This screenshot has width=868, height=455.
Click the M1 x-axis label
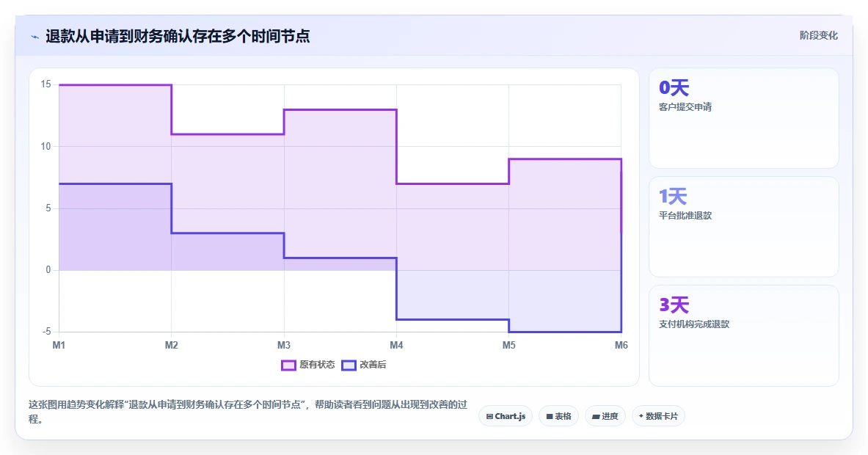click(59, 346)
